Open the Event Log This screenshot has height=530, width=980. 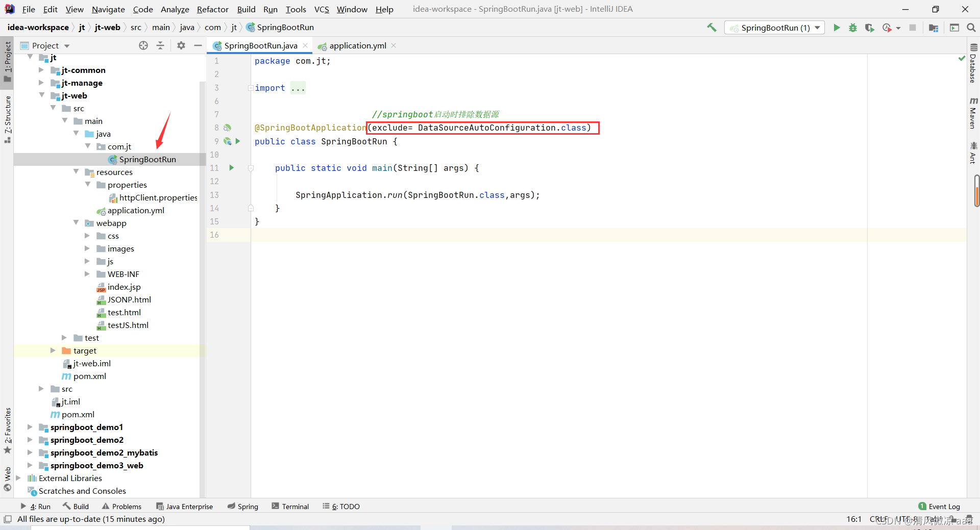click(939, 507)
